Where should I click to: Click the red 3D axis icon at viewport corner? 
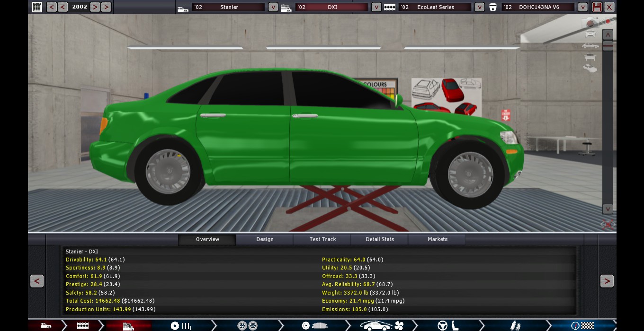point(608,224)
